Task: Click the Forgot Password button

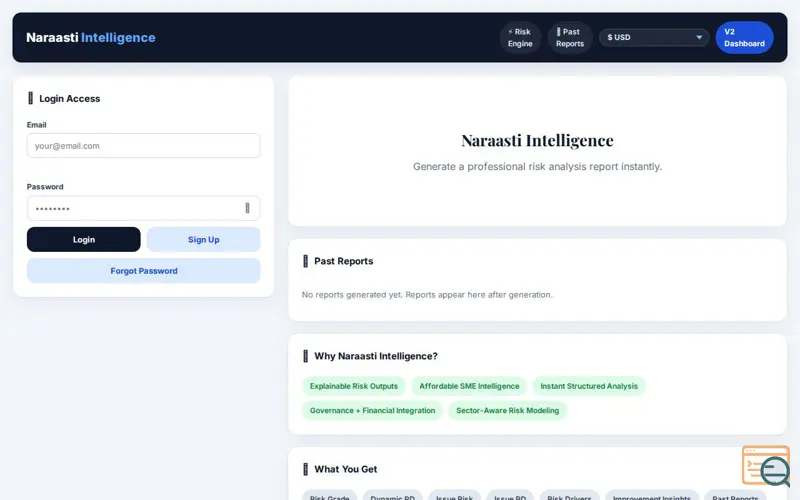Action: pyautogui.click(x=143, y=271)
